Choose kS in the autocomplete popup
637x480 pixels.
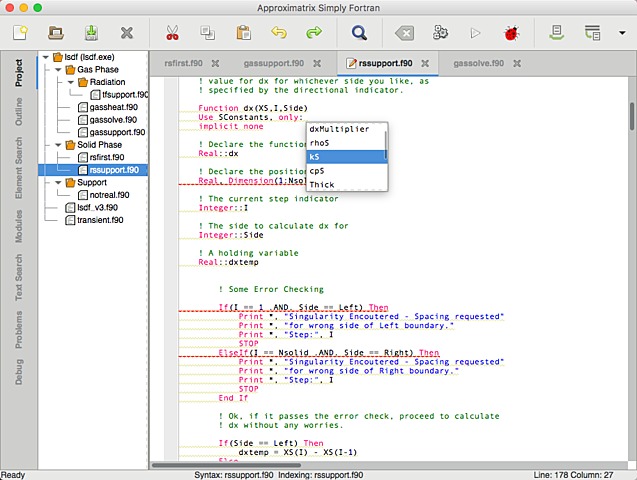coord(345,157)
